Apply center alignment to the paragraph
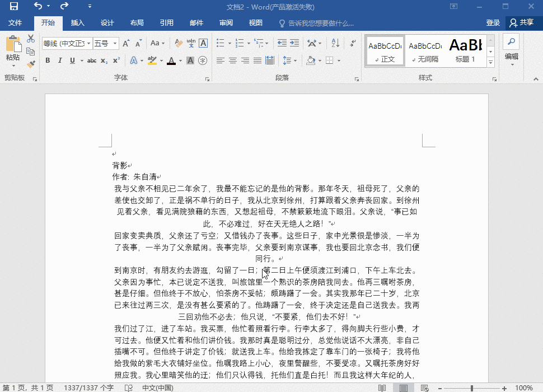Viewport: 543px width, 392px height. [x=233, y=61]
